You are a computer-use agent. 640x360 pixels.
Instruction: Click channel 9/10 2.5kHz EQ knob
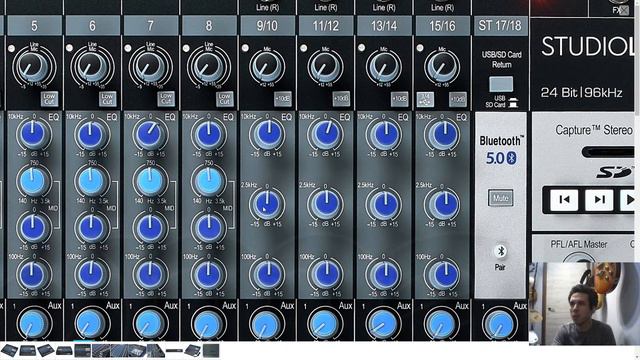coord(267,204)
